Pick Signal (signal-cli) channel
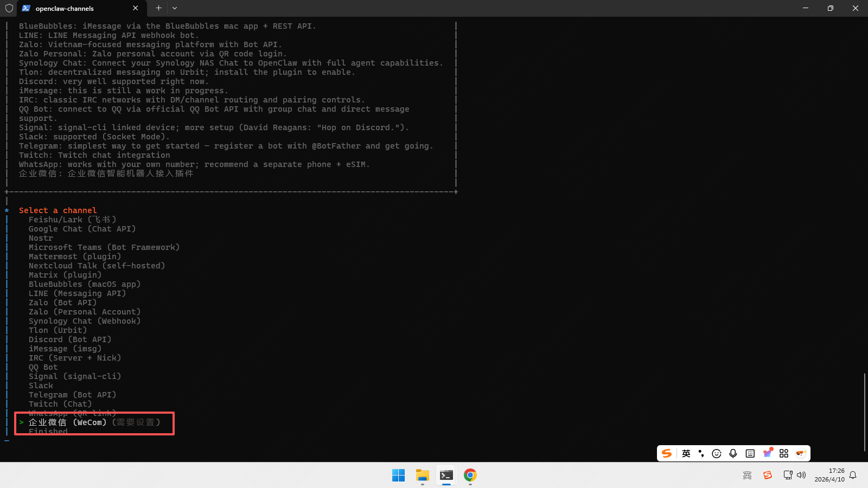This screenshot has height=488, width=868. coord(75,376)
